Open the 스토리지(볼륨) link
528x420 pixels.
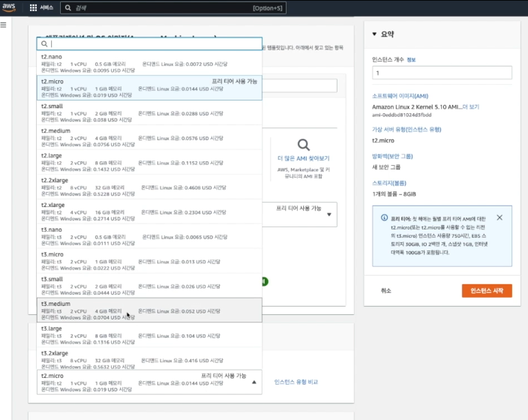[x=389, y=183]
